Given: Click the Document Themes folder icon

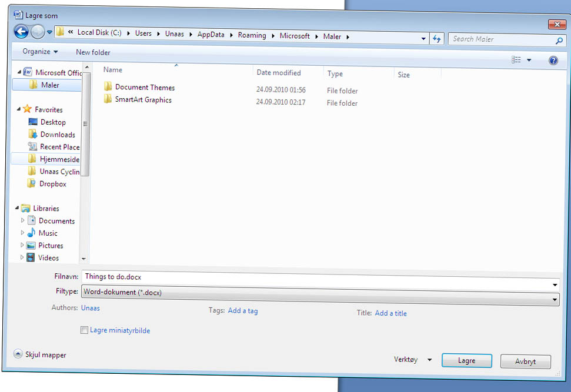Looking at the screenshot, I should point(108,86).
